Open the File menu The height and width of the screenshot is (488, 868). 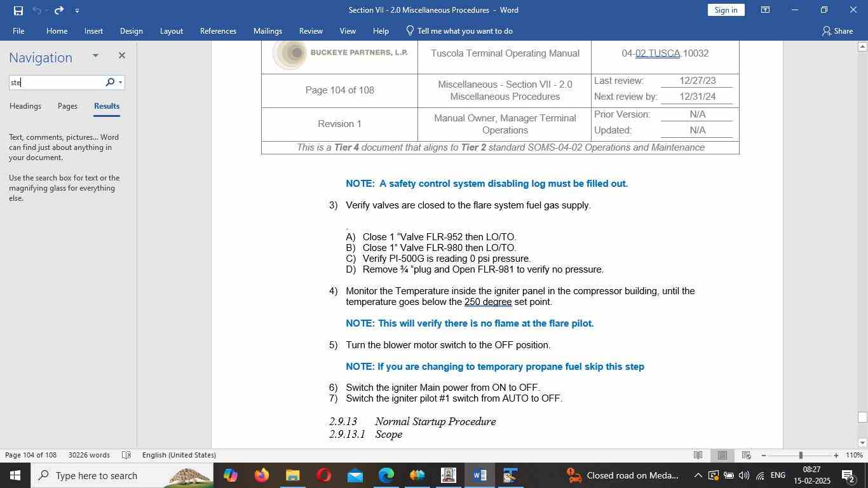[18, 30]
